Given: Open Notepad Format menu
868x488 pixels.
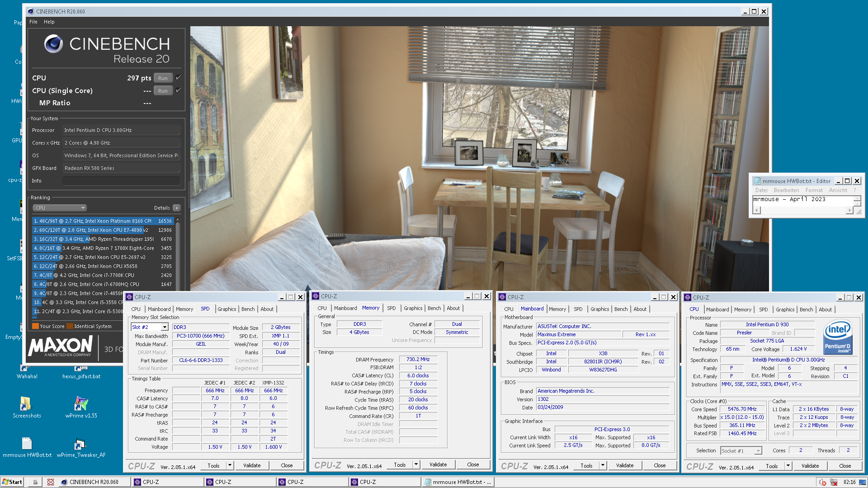Looking at the screenshot, I should [x=814, y=190].
